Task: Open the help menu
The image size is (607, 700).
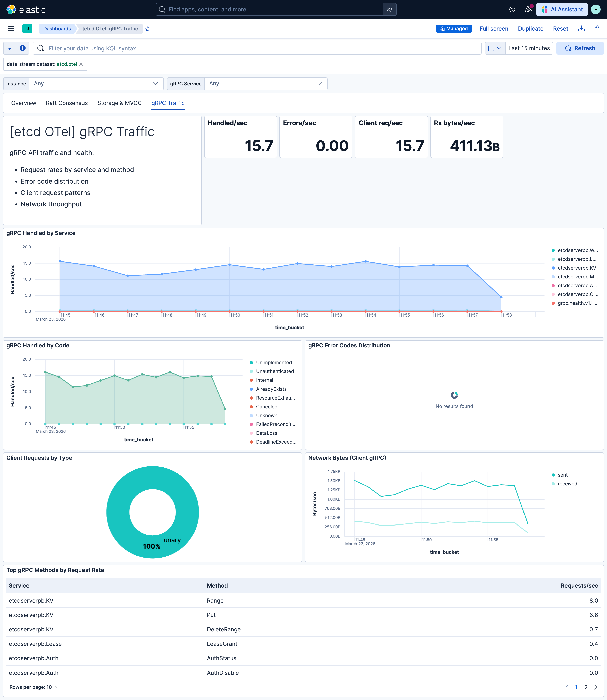Action: (x=511, y=9)
